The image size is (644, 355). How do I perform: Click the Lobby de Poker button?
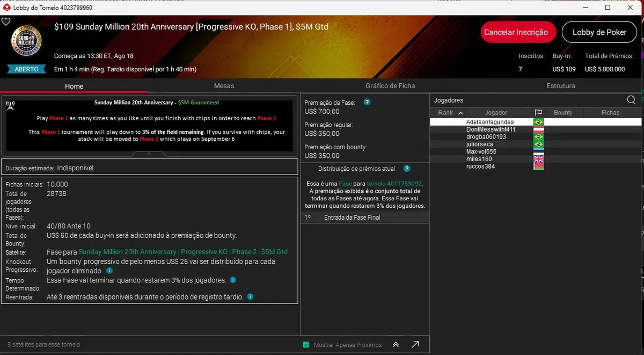pyautogui.click(x=599, y=32)
